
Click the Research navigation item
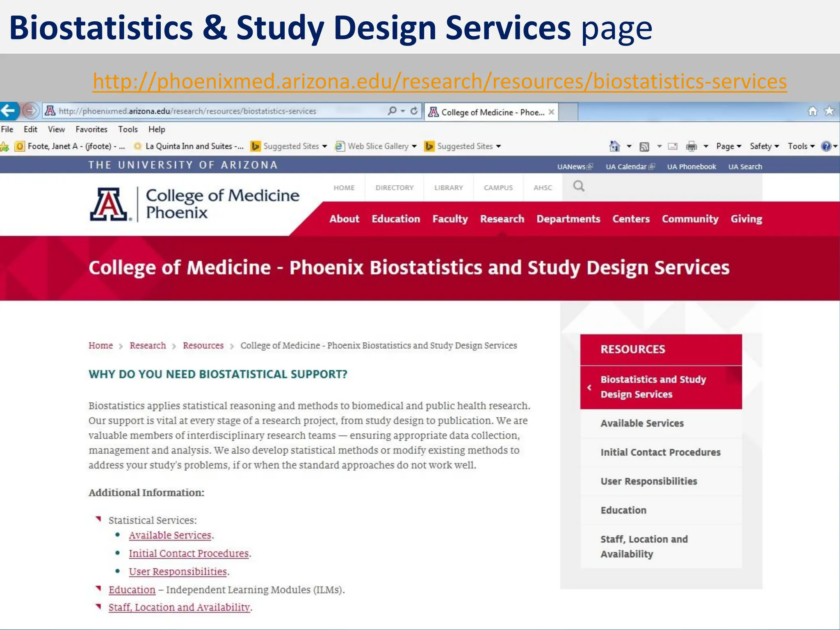point(502,219)
